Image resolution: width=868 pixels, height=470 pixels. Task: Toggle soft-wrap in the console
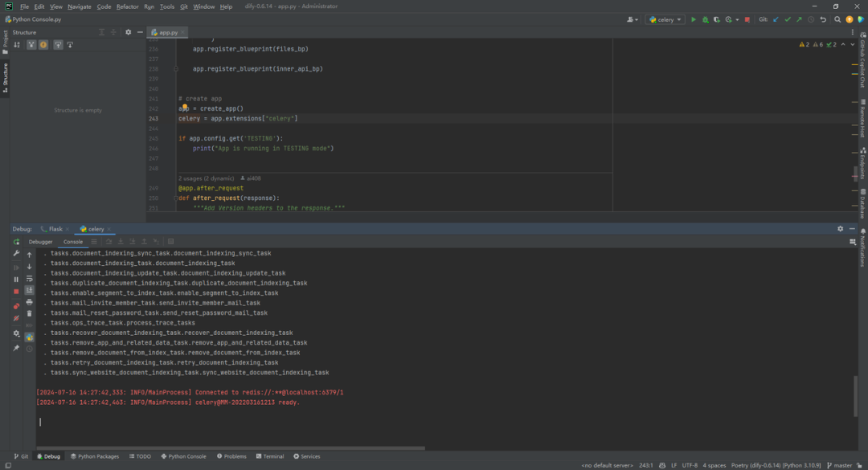point(30,279)
